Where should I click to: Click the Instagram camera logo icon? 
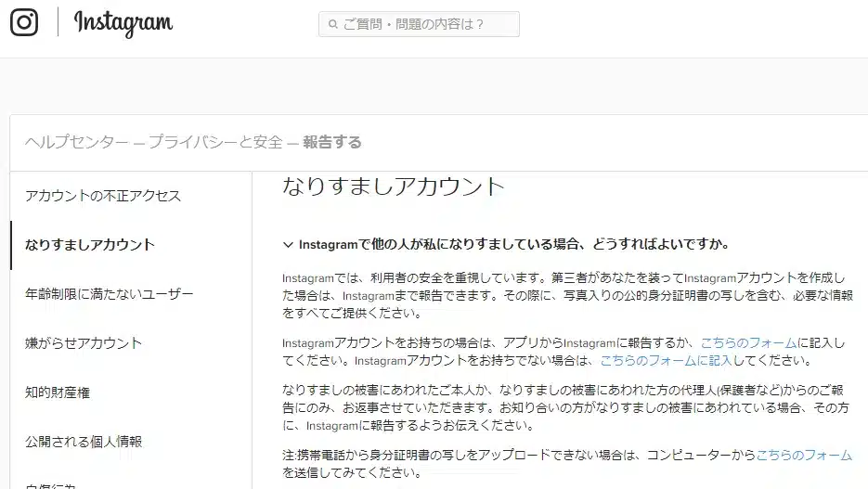[24, 22]
